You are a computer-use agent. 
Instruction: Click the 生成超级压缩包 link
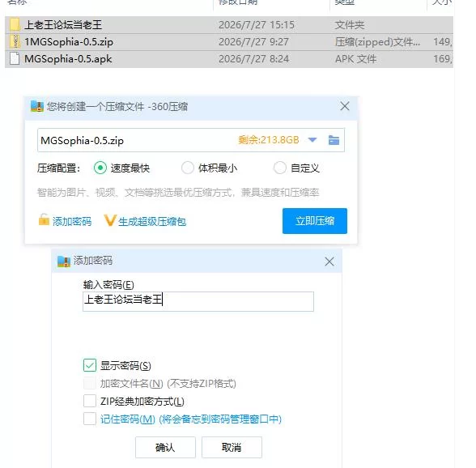[152, 222]
